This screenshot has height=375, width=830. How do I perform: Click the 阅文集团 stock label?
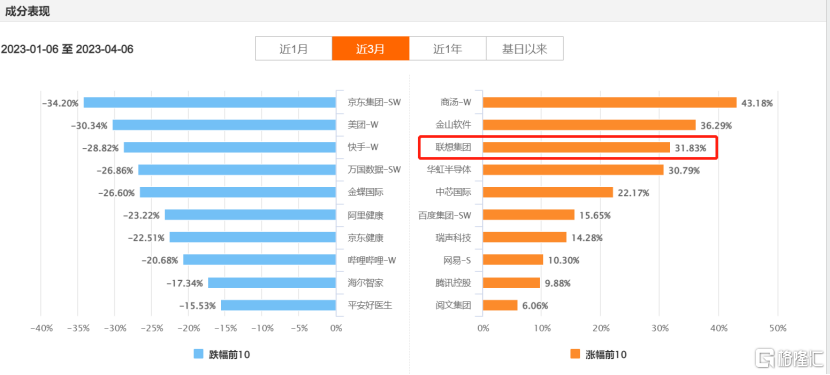(x=453, y=306)
